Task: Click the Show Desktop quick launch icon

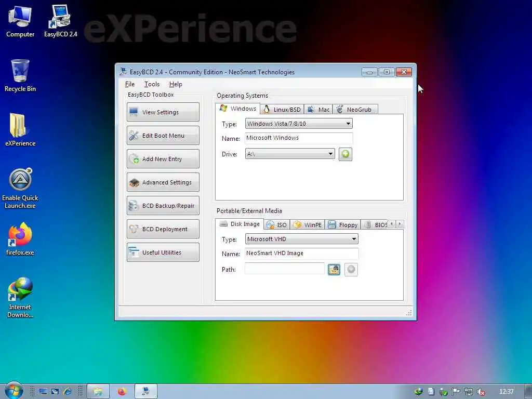Action: (43, 392)
